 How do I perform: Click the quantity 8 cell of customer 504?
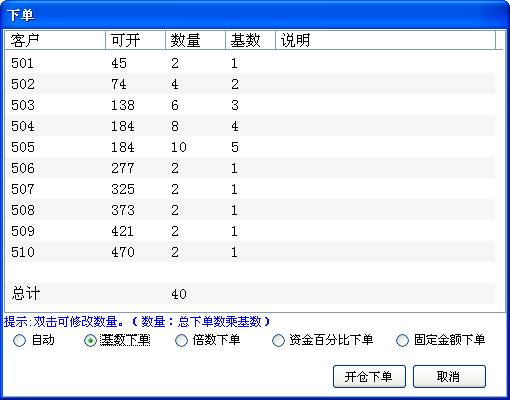coord(175,126)
